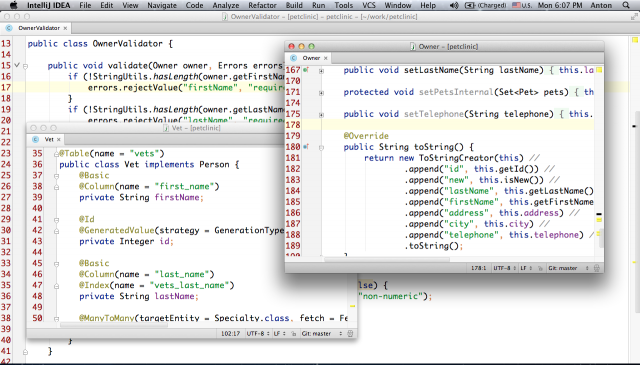
Task: Expand folded setTelephone method at Owner line 175
Action: coord(321,115)
